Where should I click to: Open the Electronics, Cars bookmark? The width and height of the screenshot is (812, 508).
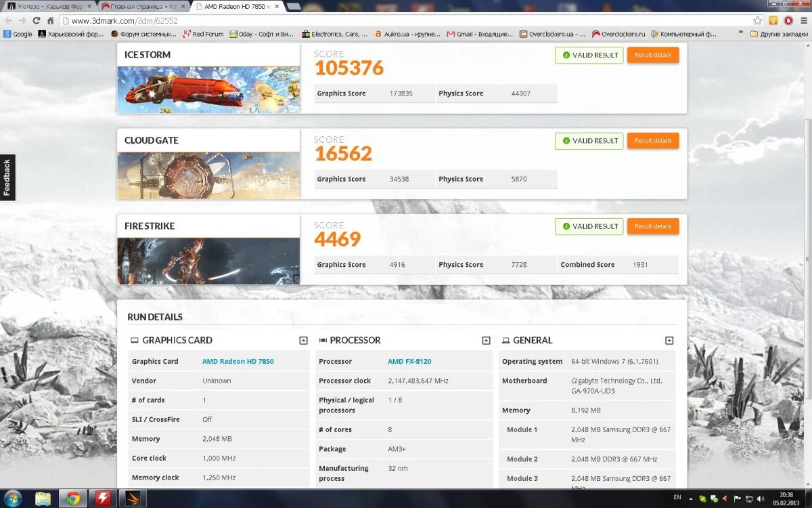tap(335, 34)
